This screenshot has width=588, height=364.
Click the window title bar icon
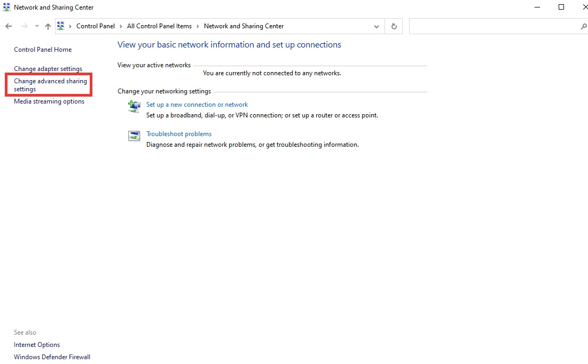6,7
